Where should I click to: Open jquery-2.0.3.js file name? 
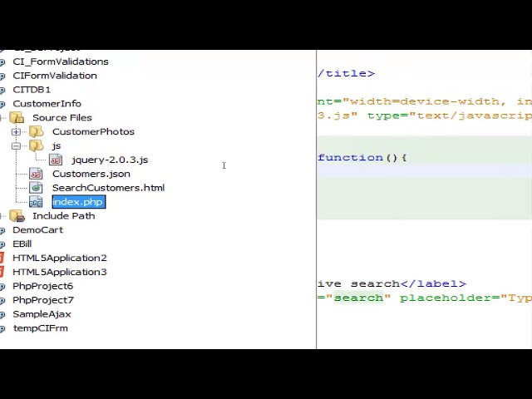[x=110, y=160]
